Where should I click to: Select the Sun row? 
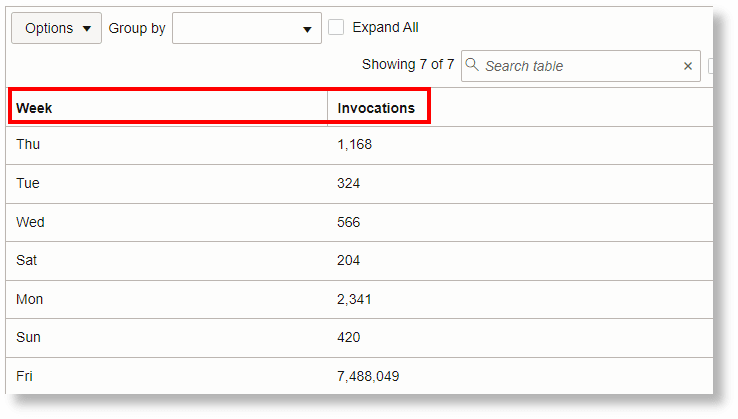point(28,337)
